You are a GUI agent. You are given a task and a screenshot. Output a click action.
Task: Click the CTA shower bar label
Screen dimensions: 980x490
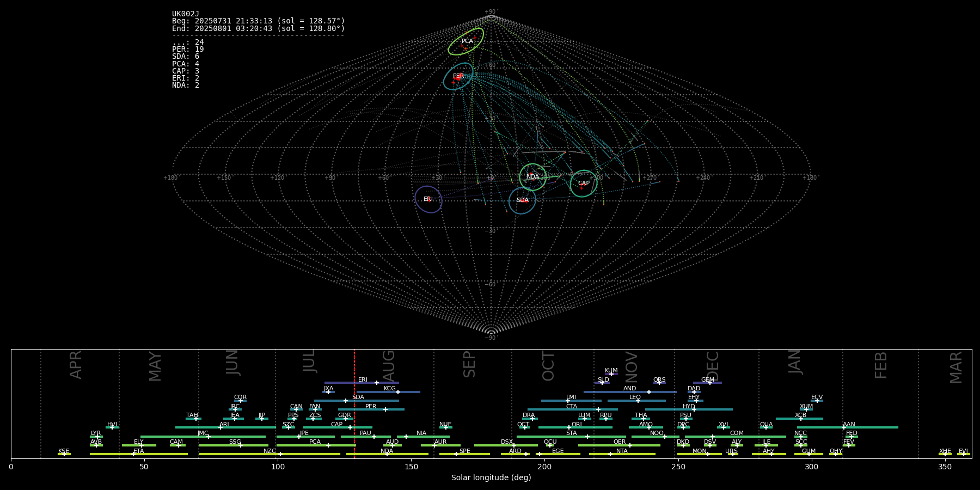click(572, 407)
